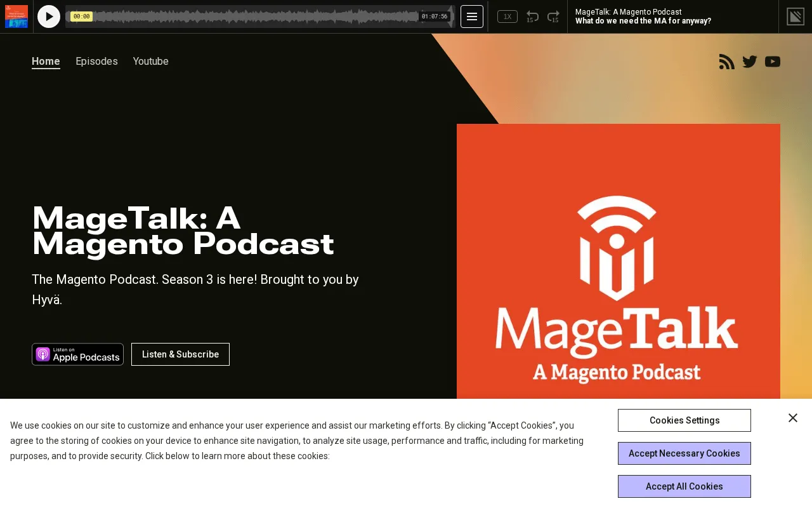Screen dimensions: 812x508
Task: Accept All Cookies
Action: point(684,486)
